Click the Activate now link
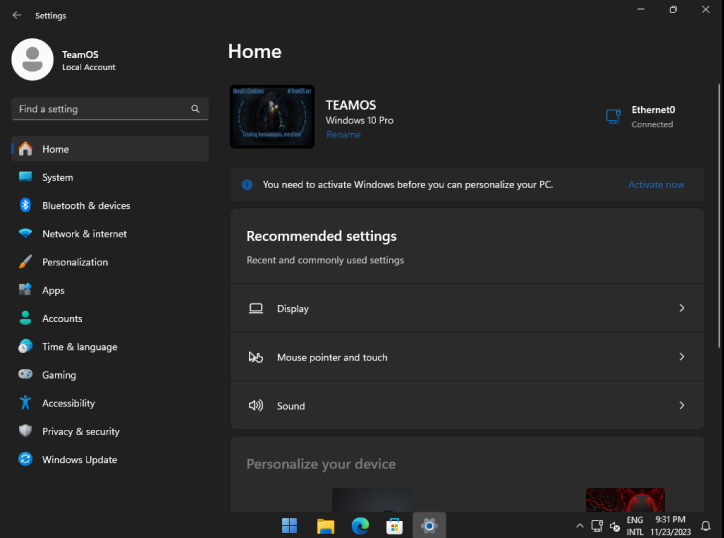 pos(656,185)
